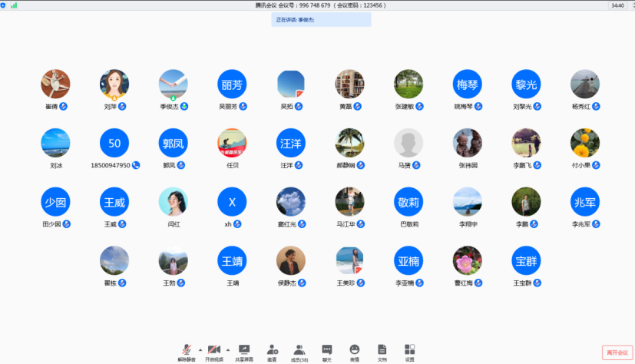The width and height of the screenshot is (635, 364).
Task: Click the Invite (邀请) icon
Action: (x=272, y=352)
